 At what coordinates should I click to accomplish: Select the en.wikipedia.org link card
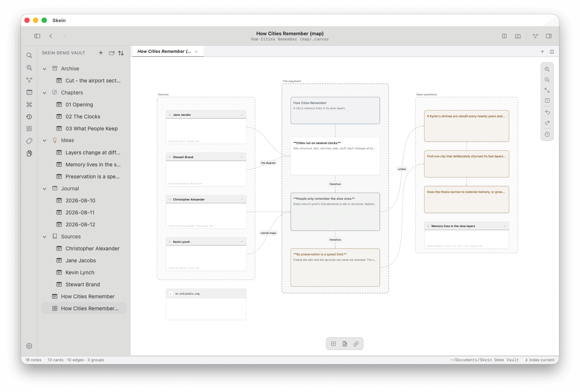click(x=206, y=304)
